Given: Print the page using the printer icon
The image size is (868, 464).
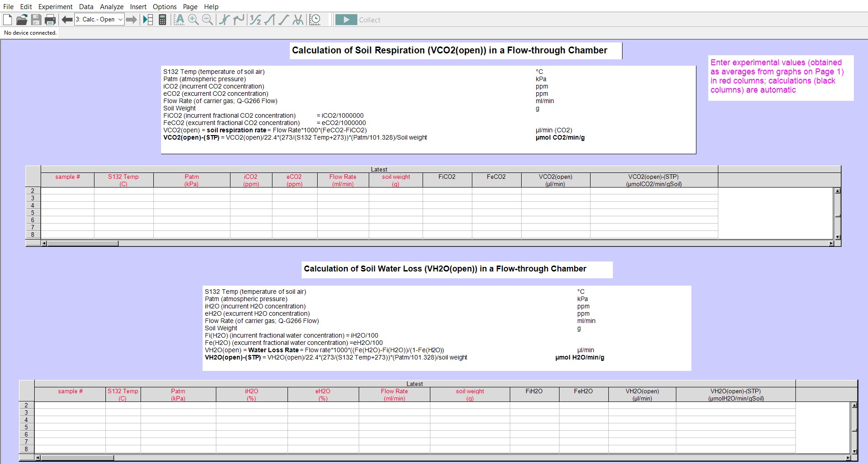Looking at the screenshot, I should pyautogui.click(x=50, y=20).
